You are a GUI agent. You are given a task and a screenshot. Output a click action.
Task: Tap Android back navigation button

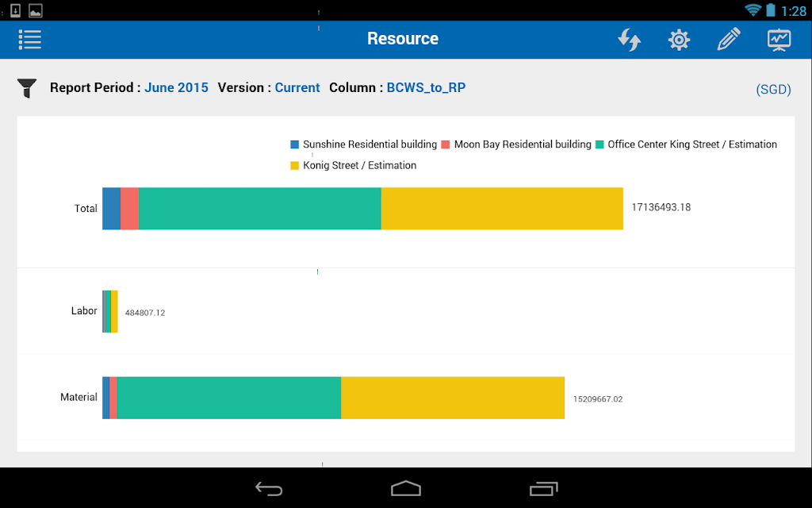[x=269, y=488]
